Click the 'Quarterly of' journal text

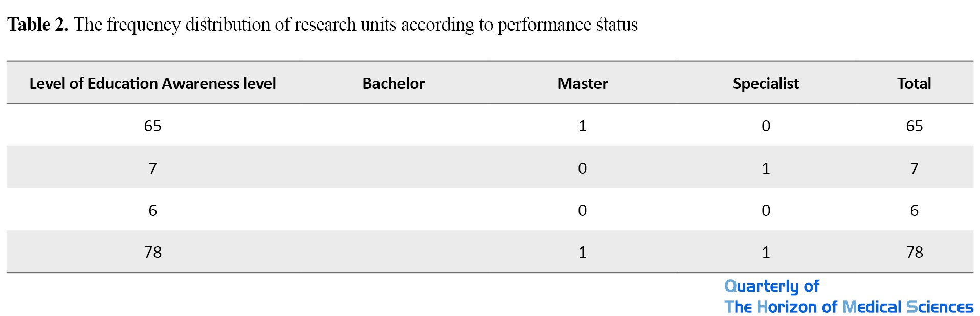click(771, 286)
